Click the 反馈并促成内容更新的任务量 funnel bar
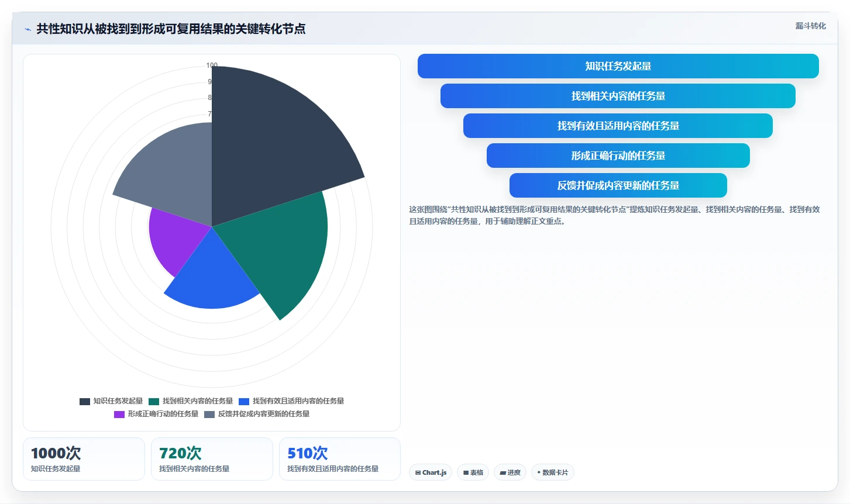This screenshot has height=504, width=850. tap(618, 185)
